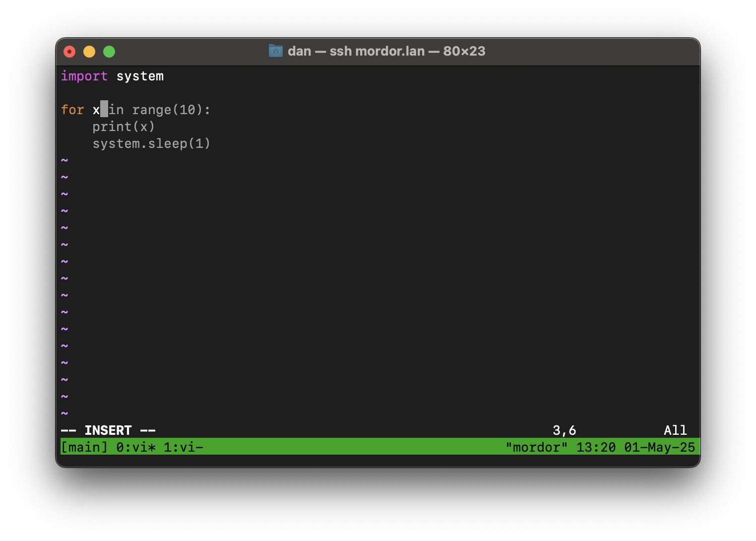Click the "import" keyword on line one
Image resolution: width=756 pixels, height=541 pixels.
84,76
